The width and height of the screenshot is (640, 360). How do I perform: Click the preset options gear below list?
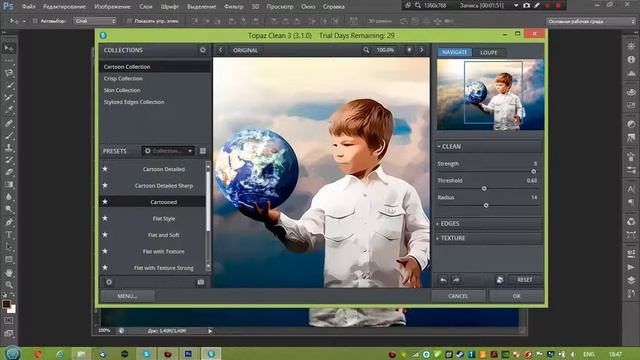click(109, 282)
